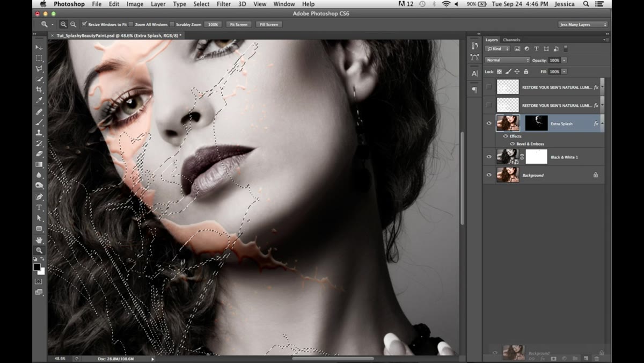The width and height of the screenshot is (644, 363).
Task: Click the Zoom In icon in options bar
Action: click(x=63, y=24)
